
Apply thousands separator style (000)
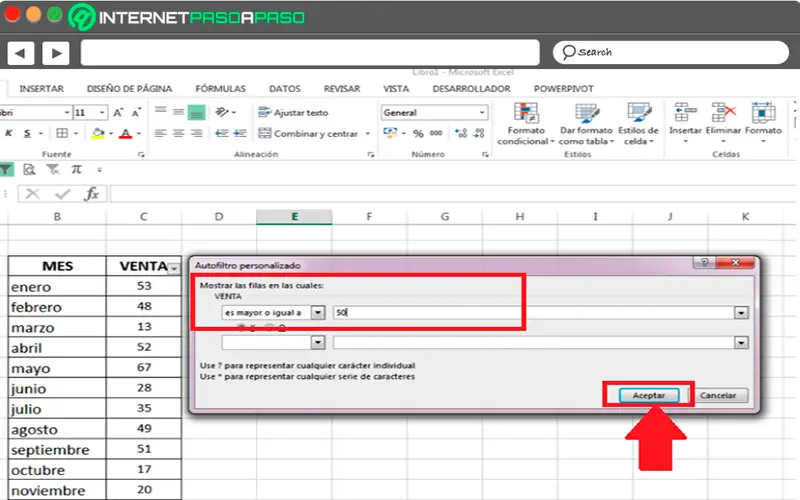click(x=436, y=133)
